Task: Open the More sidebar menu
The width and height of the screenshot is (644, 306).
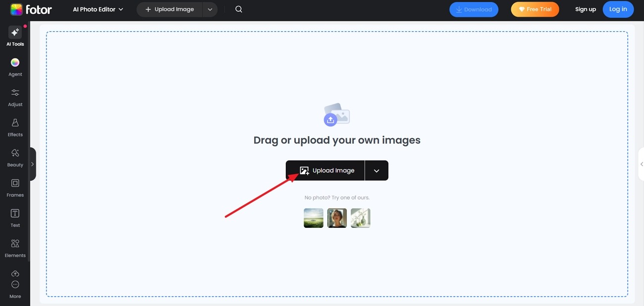Action: [15, 290]
